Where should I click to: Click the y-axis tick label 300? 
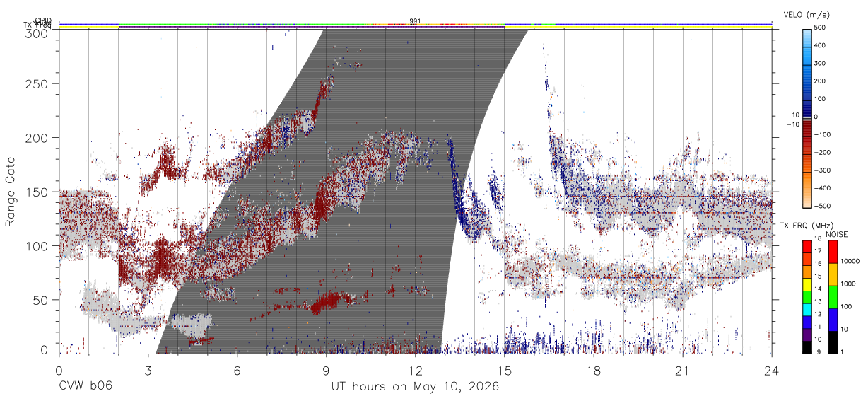click(x=37, y=33)
